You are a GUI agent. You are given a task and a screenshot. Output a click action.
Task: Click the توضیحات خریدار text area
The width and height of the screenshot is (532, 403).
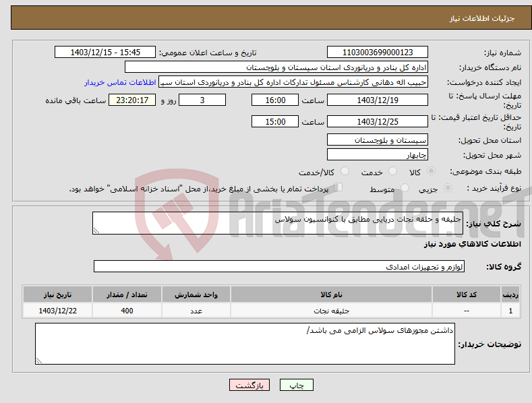245,344
